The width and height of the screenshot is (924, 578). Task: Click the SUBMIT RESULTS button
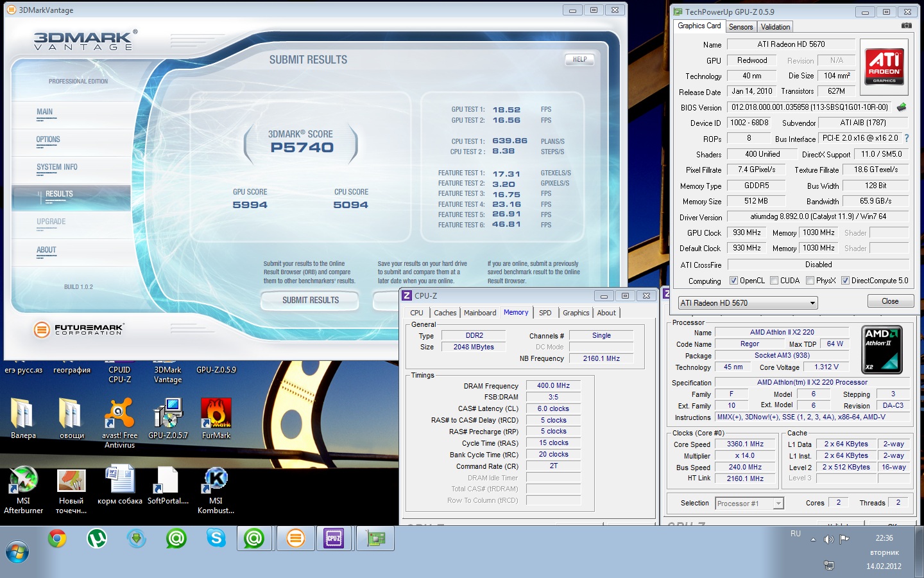coord(311,300)
